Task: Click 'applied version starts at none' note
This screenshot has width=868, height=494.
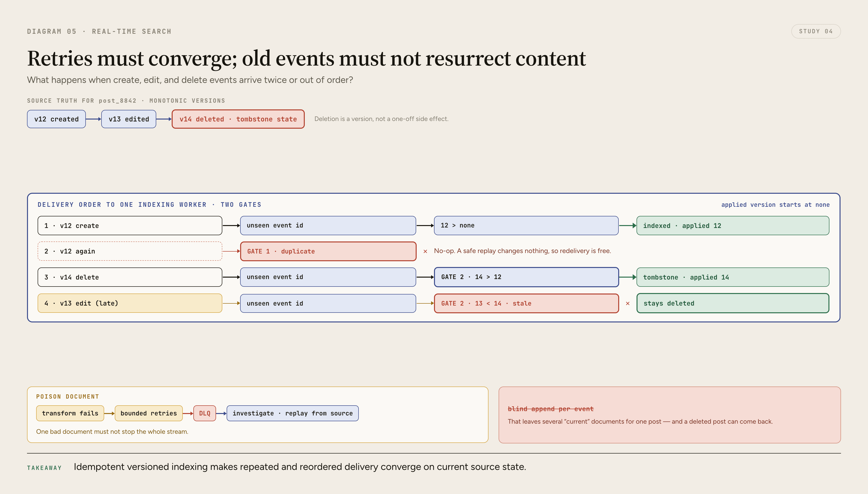Action: [x=775, y=205]
